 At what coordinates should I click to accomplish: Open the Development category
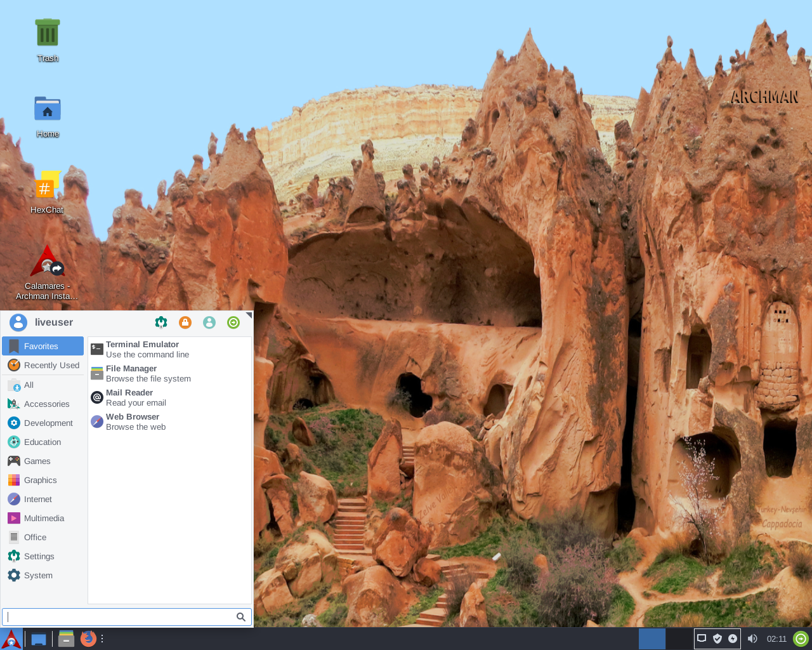(43, 423)
